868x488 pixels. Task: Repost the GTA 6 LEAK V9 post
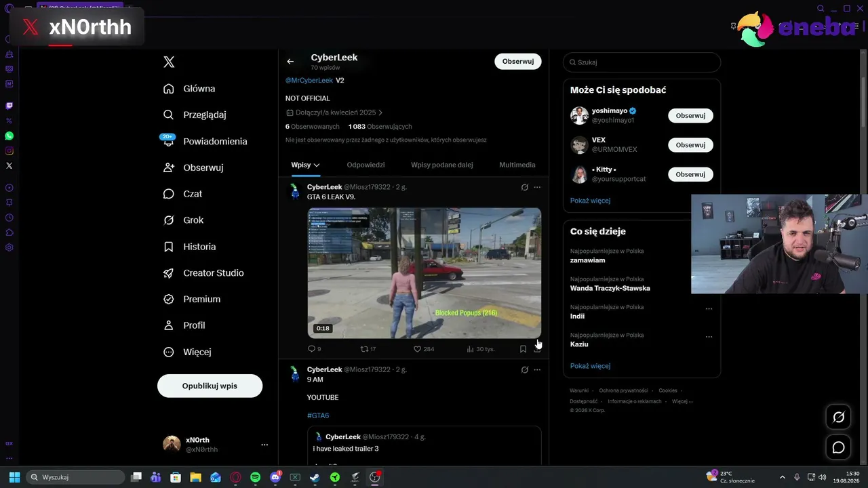(x=368, y=349)
